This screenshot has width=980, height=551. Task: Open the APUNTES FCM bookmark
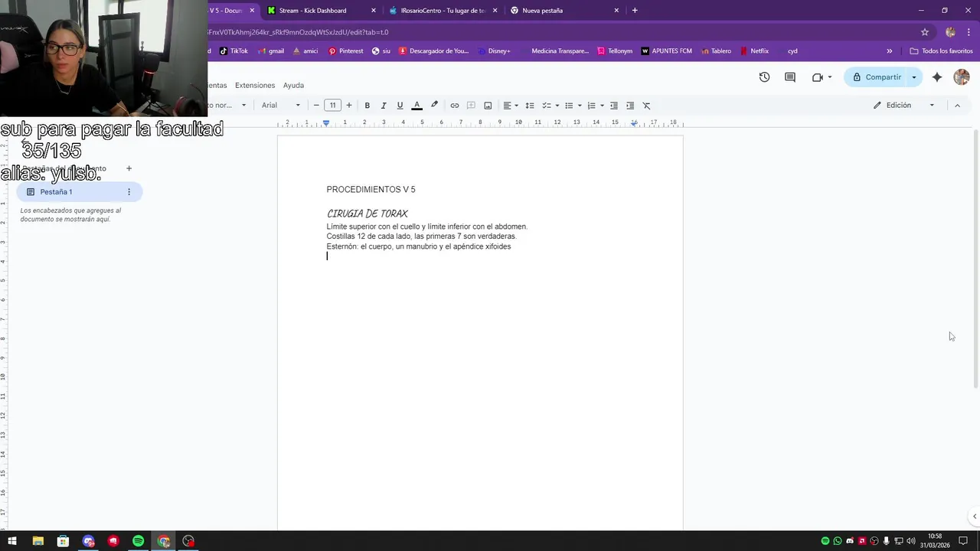(x=666, y=51)
